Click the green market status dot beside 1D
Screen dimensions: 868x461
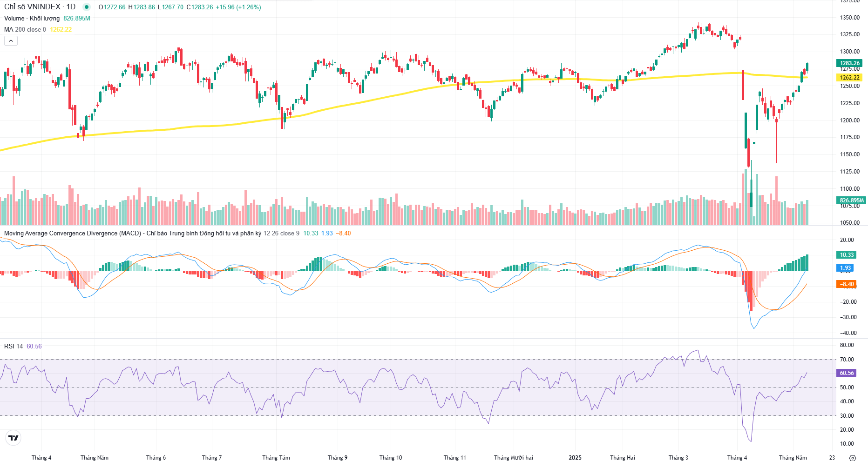click(87, 7)
